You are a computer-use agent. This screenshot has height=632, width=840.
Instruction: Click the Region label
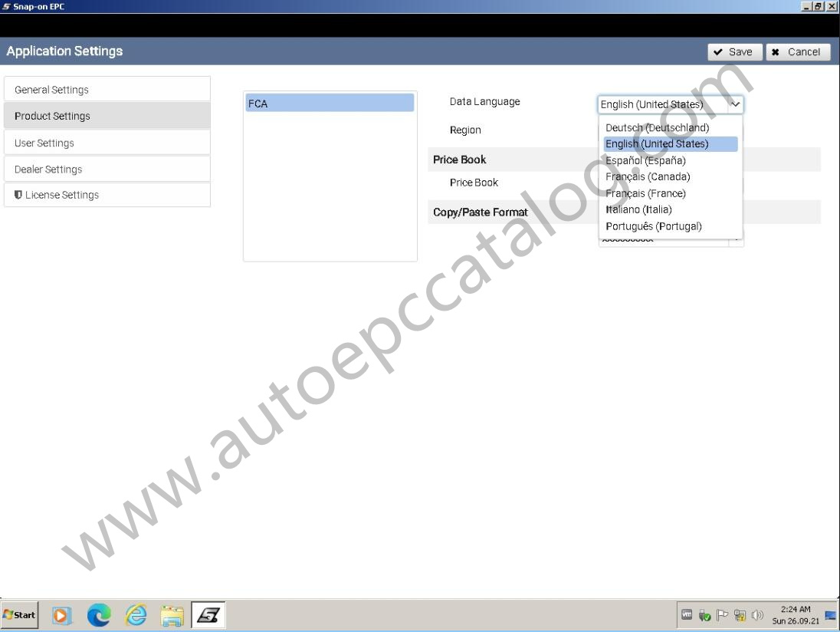point(465,130)
